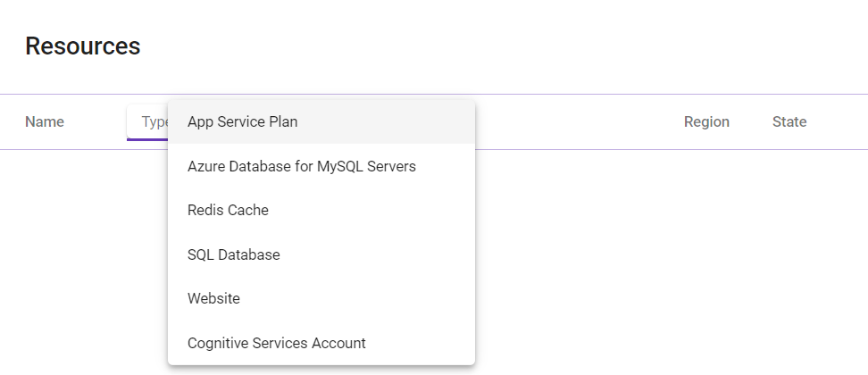Click the Name header in the table
The image size is (868, 375).
pos(45,122)
